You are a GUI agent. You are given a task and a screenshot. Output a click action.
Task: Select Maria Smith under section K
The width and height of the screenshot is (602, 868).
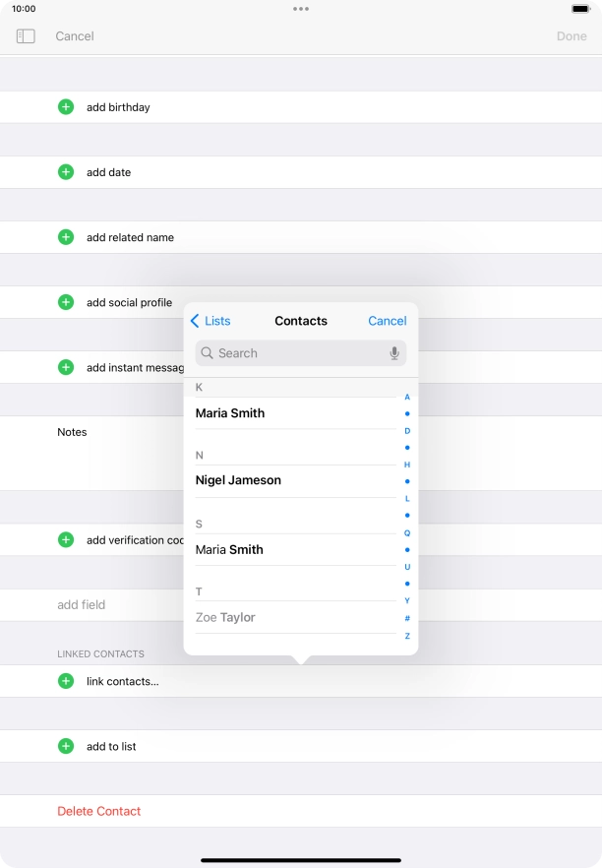(230, 413)
